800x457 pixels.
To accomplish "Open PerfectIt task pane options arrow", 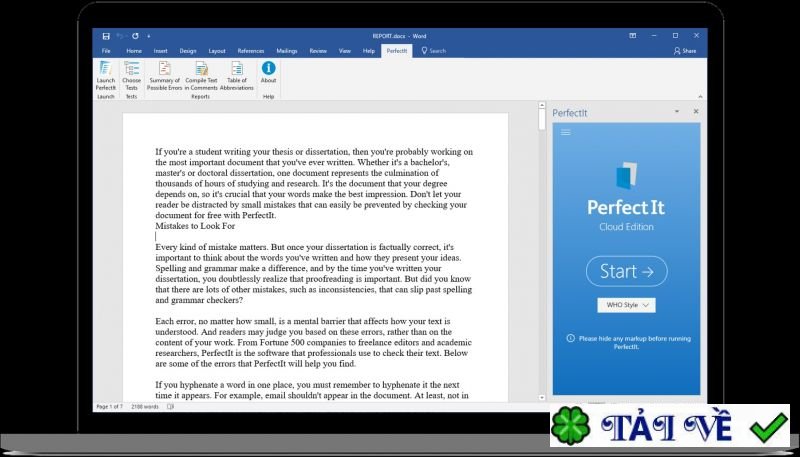I will [677, 111].
